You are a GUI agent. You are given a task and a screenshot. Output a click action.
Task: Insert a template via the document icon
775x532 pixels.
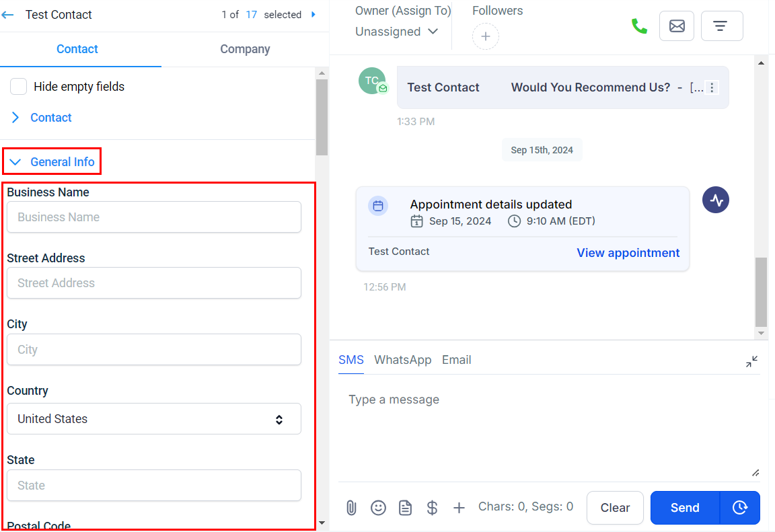pyautogui.click(x=405, y=508)
